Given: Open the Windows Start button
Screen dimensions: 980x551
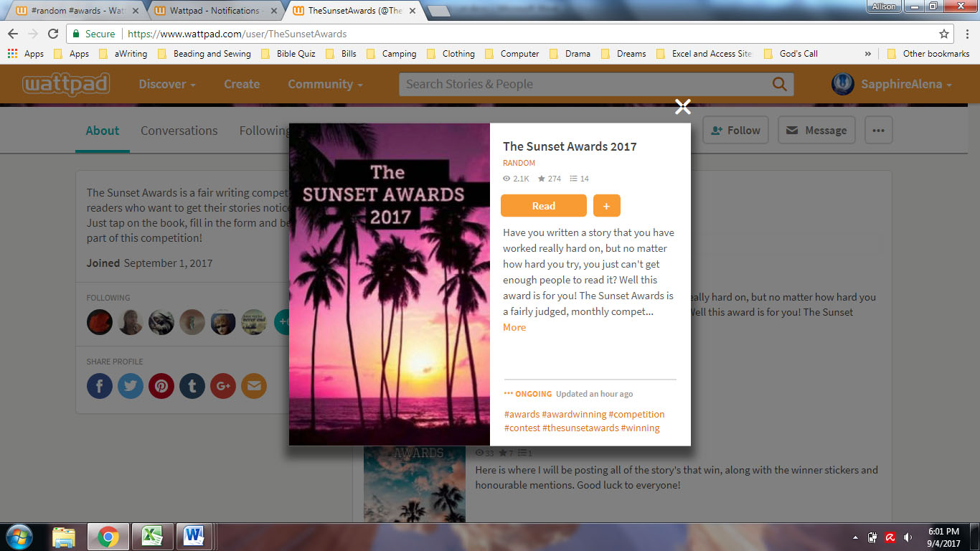Looking at the screenshot, I should [x=19, y=537].
